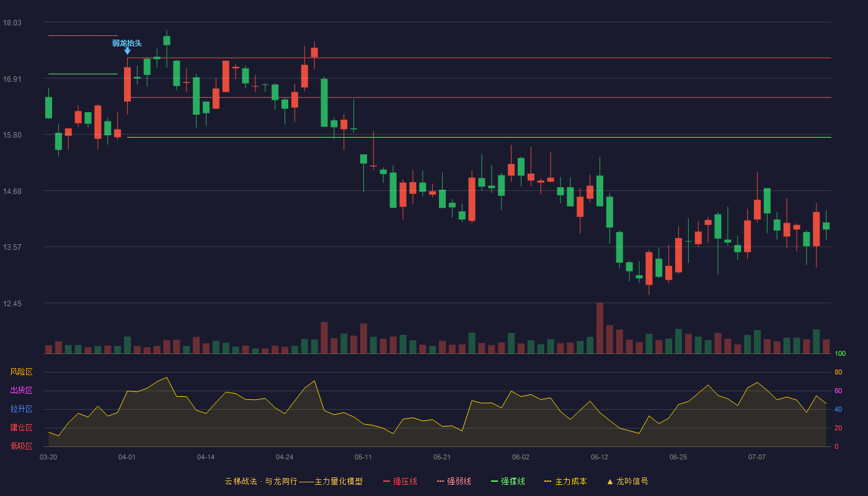Click the 13.57 price axis label
The height and width of the screenshot is (496, 868).
[12, 247]
